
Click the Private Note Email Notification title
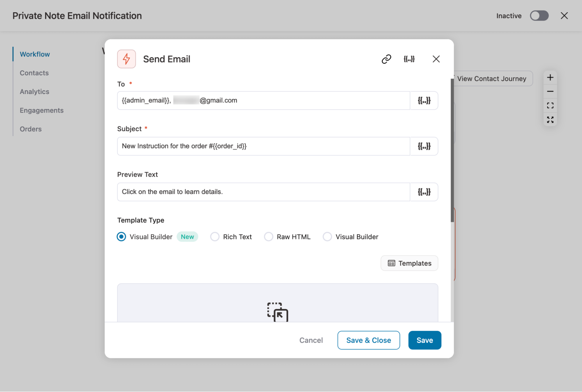click(x=77, y=16)
